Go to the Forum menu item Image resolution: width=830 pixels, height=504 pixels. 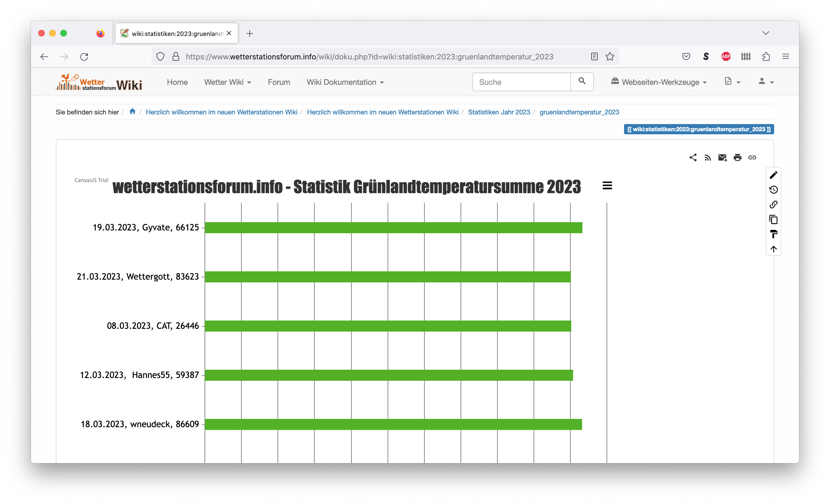(x=279, y=82)
